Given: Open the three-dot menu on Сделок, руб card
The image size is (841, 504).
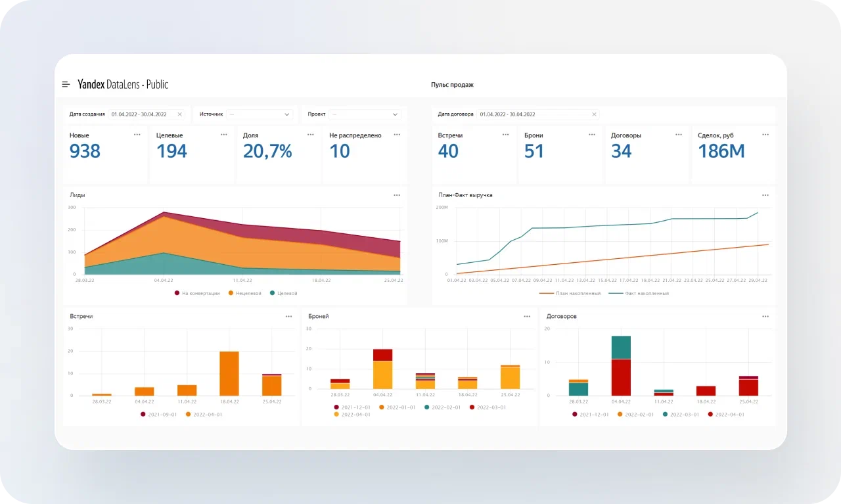Looking at the screenshot, I should point(765,135).
